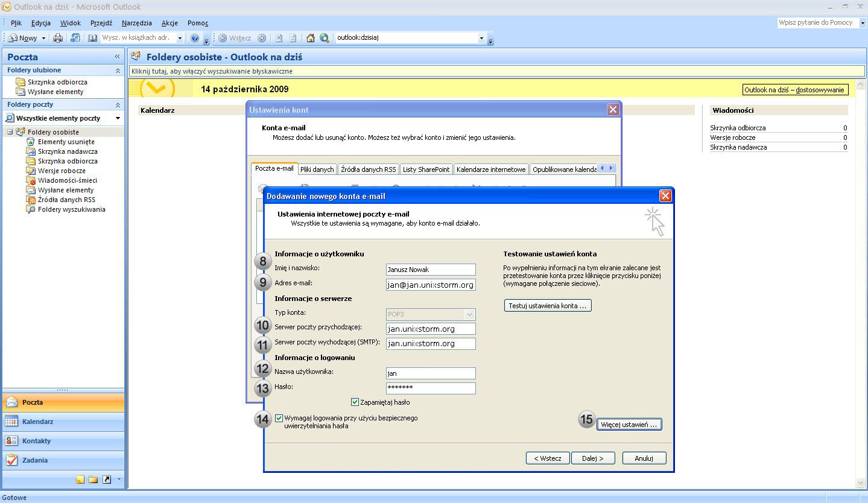Click the Imię i nazwisko field
This screenshot has height=503, width=868.
(431, 270)
